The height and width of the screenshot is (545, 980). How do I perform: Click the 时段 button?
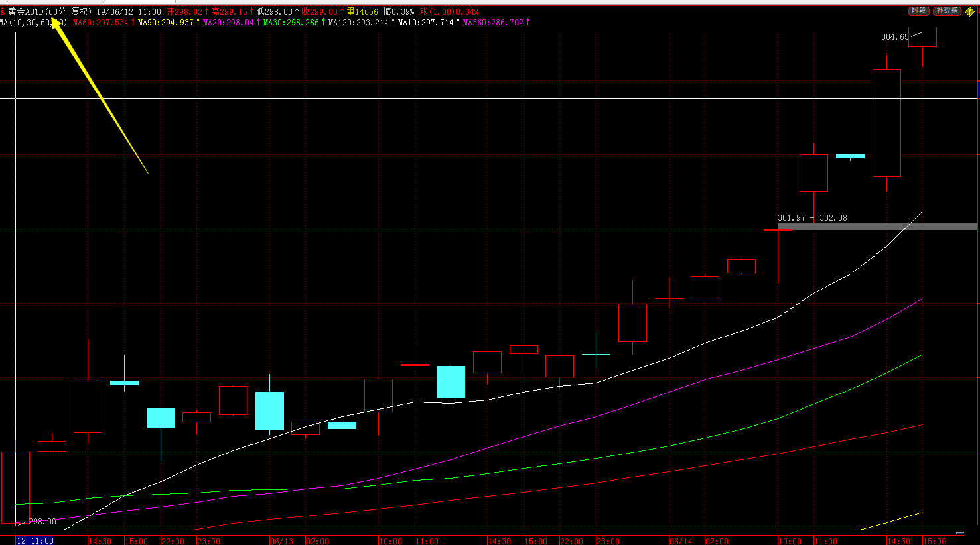pyautogui.click(x=918, y=11)
